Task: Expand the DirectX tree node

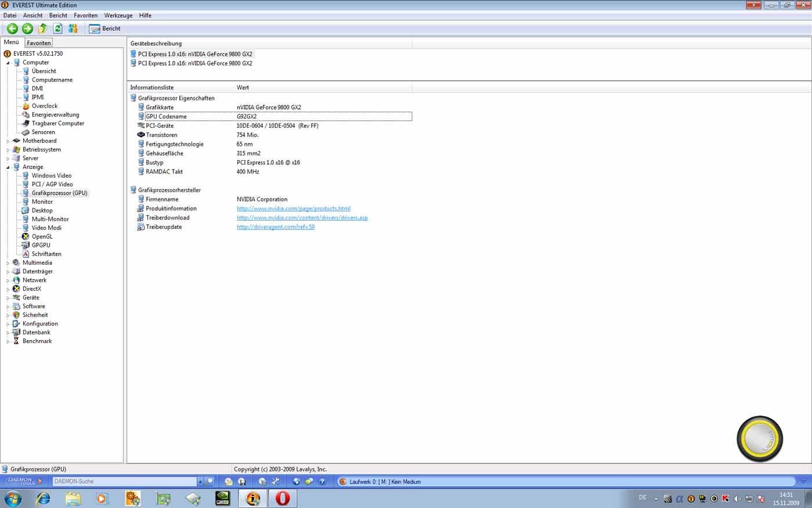Action: (8, 289)
